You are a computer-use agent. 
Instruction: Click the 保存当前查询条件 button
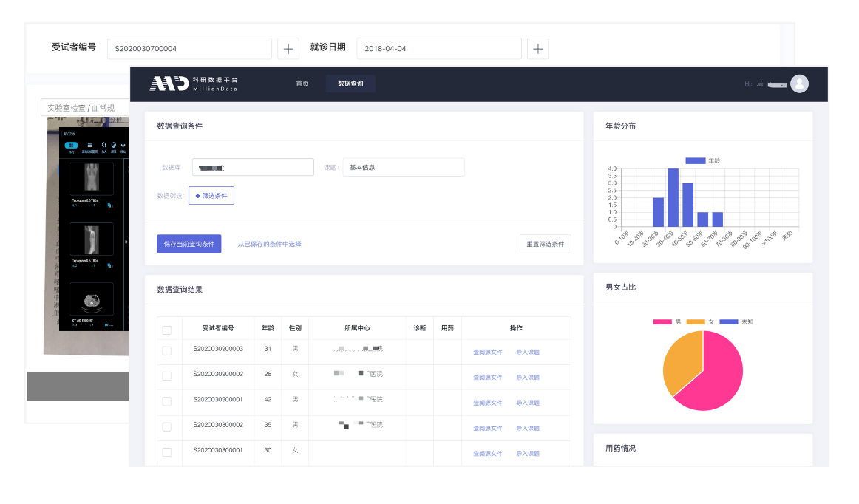(189, 244)
